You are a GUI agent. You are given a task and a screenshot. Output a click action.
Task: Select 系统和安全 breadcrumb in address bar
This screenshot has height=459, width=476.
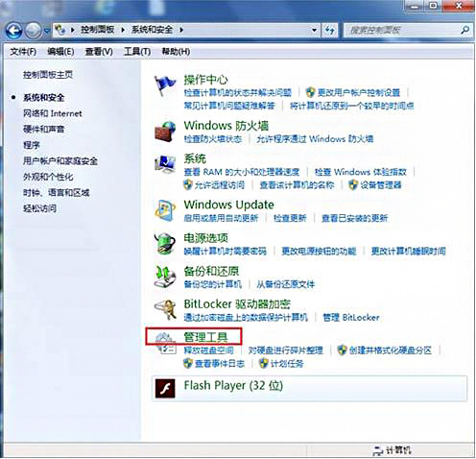coord(152,30)
